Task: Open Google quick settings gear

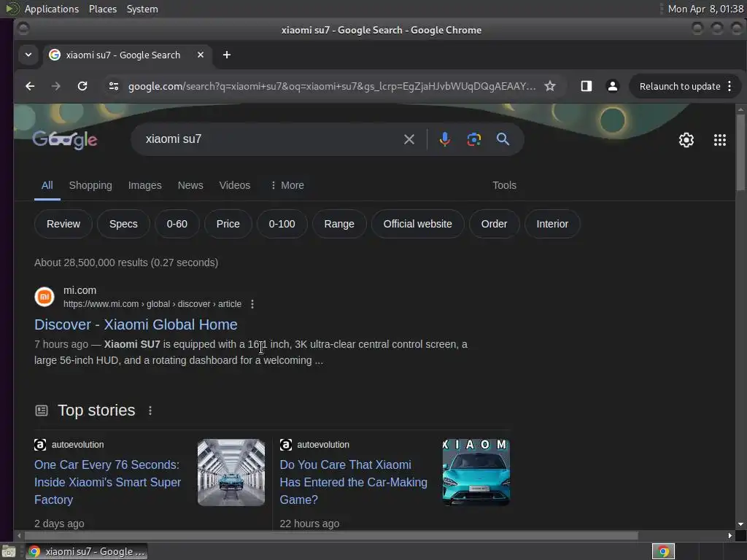Action: 686,140
